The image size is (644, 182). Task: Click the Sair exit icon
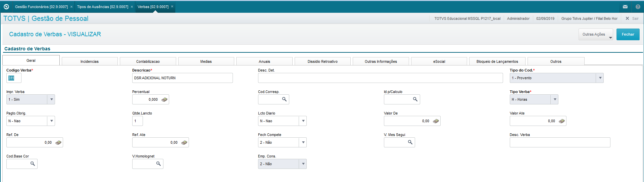coord(627,18)
